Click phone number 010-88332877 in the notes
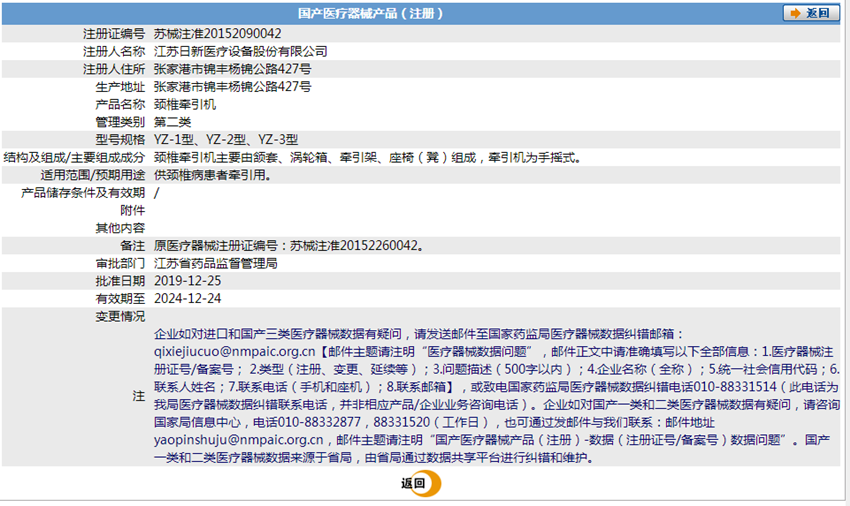This screenshot has height=506, width=850. [319, 422]
